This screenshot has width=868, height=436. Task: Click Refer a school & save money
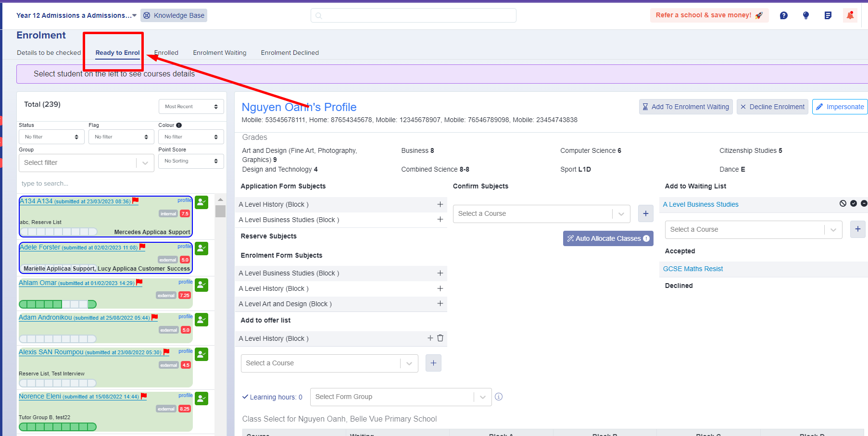tap(709, 15)
